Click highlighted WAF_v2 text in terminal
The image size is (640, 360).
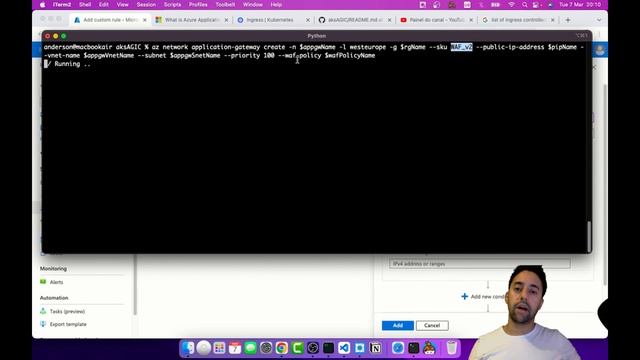point(461,47)
